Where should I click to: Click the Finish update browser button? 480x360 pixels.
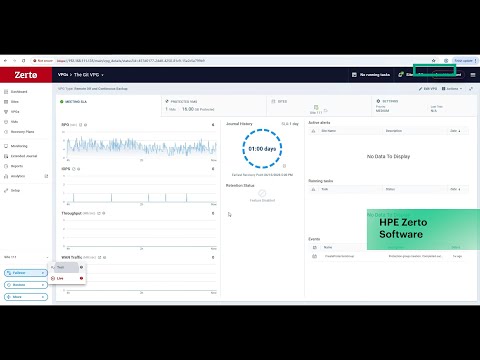pyautogui.click(x=465, y=61)
